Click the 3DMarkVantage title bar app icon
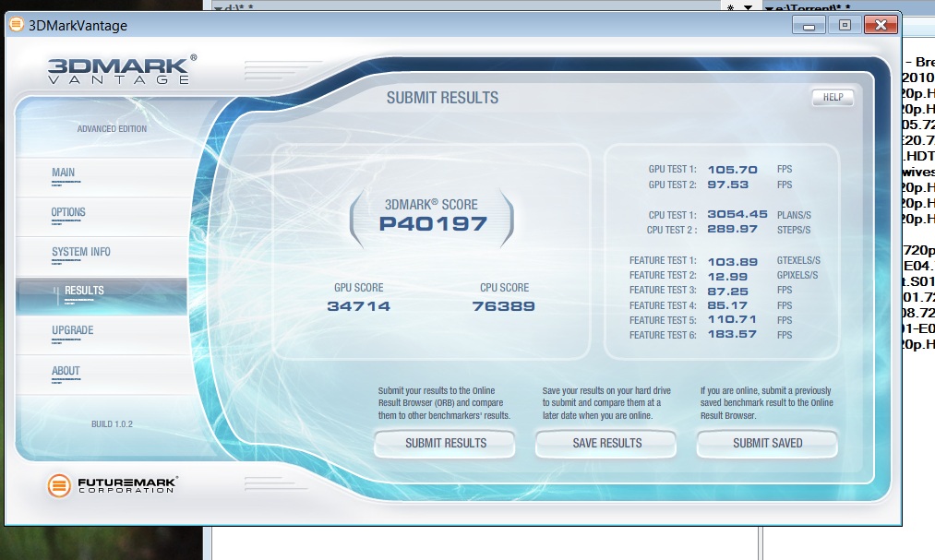Screen dimensions: 935x560 [16, 24]
